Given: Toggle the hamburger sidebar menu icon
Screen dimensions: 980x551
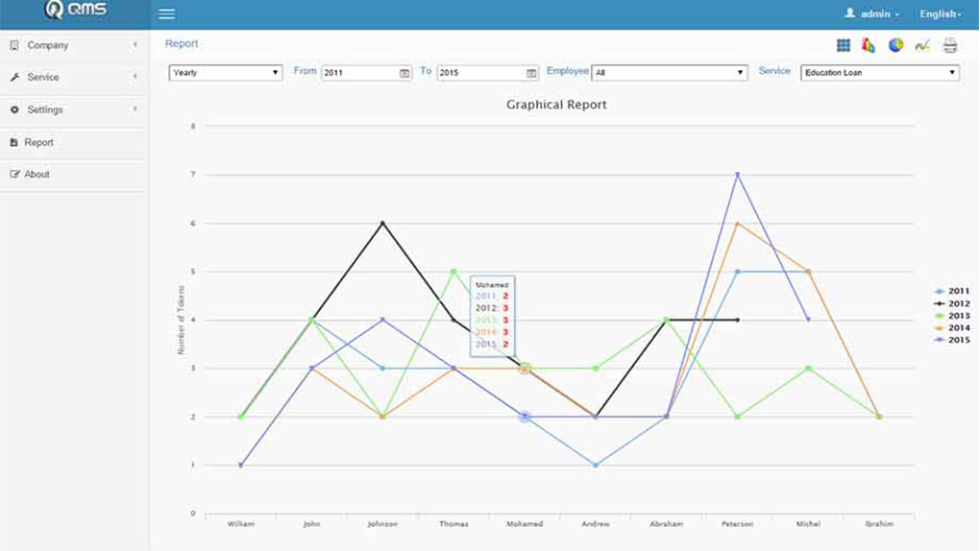Looking at the screenshot, I should [x=166, y=14].
